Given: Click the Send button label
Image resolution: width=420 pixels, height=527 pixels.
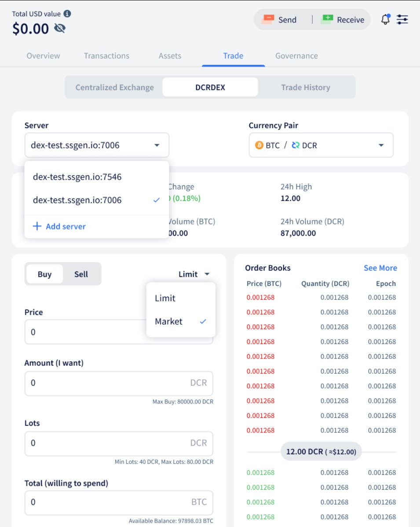Looking at the screenshot, I should [x=287, y=20].
